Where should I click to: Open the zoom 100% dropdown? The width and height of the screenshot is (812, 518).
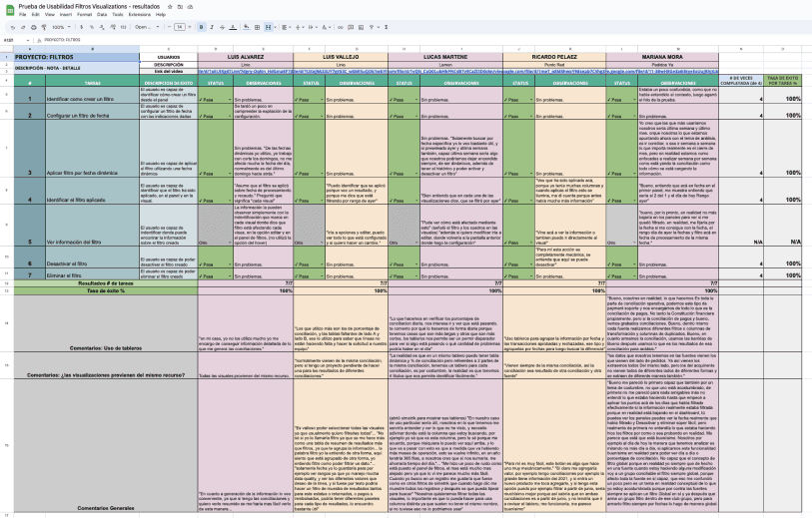click(61, 27)
